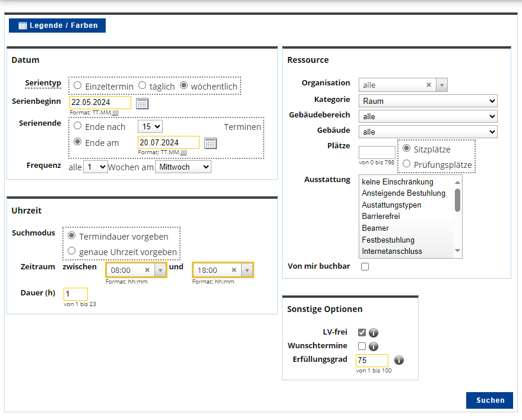Click the Wunschtermine info icon
The height and width of the screenshot is (420, 522).
[x=374, y=346]
